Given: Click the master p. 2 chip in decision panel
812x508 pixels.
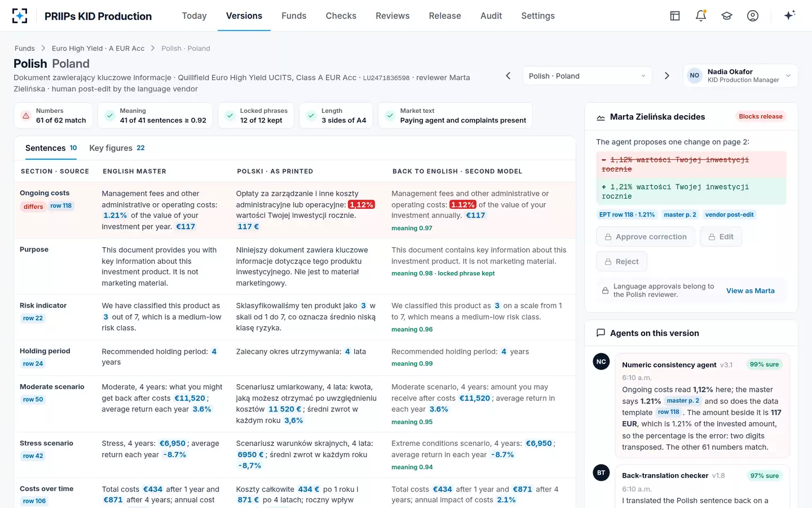Looking at the screenshot, I should pyautogui.click(x=680, y=214).
